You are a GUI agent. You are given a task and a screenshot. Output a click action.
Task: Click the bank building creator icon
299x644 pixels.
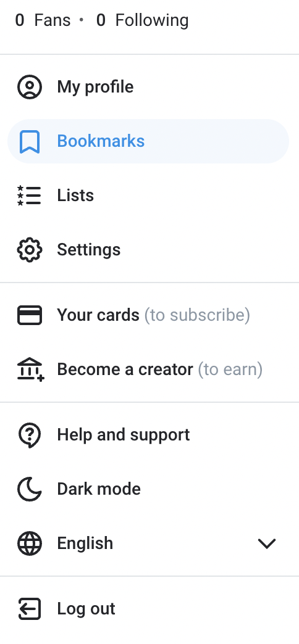(x=30, y=369)
